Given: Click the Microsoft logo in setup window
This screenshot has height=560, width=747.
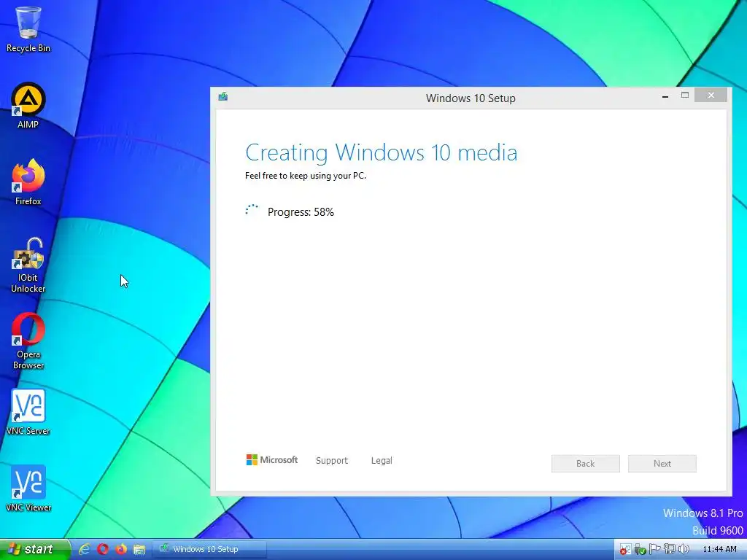Looking at the screenshot, I should click(272, 459).
